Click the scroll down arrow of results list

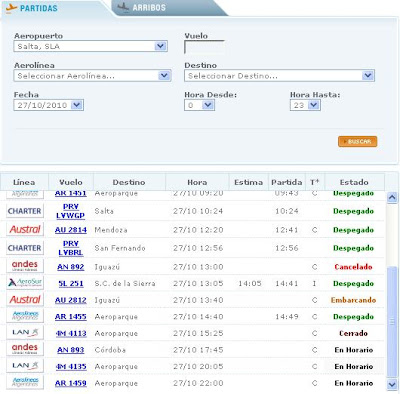(x=392, y=384)
